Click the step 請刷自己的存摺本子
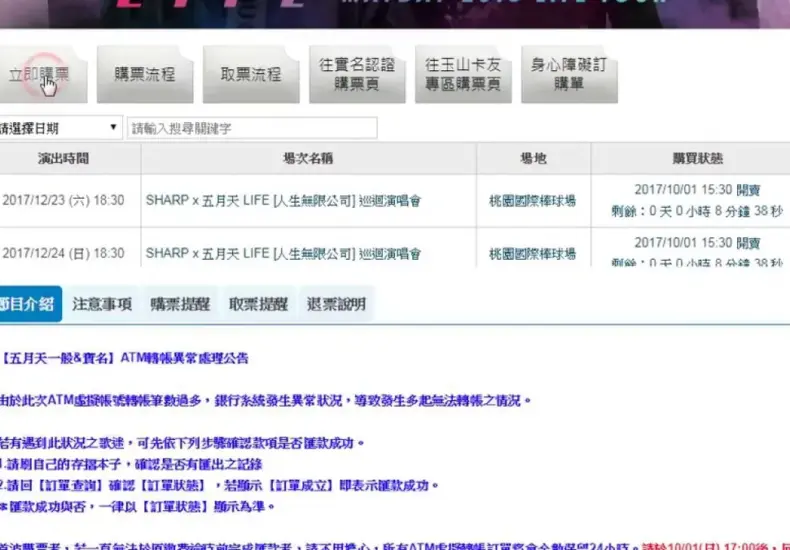The width and height of the screenshot is (790, 550). point(131,464)
